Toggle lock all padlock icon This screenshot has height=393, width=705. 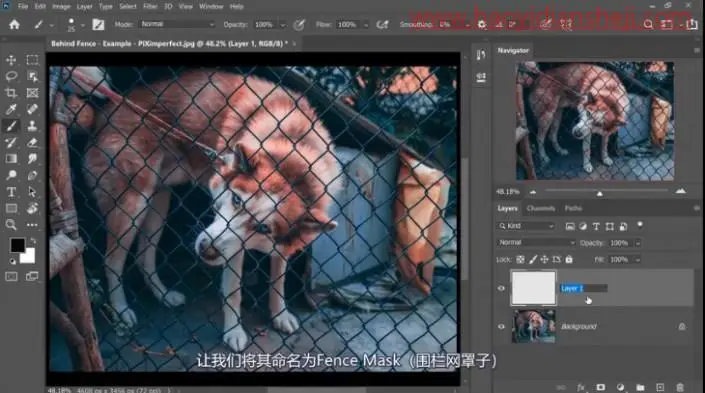coord(569,259)
